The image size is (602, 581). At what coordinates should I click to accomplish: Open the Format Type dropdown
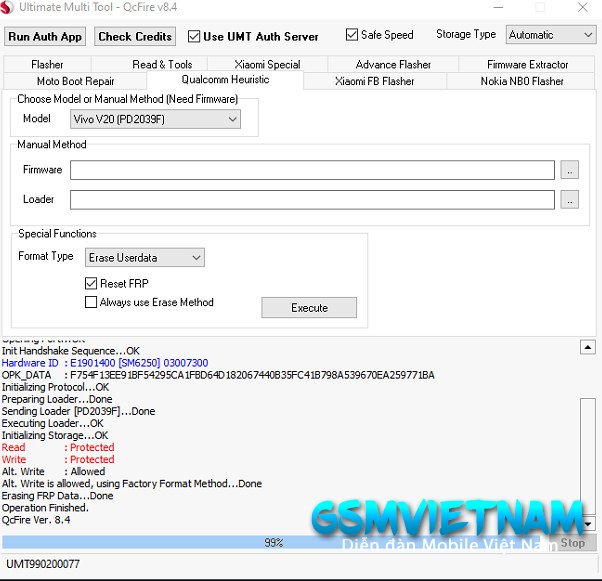pos(145,257)
